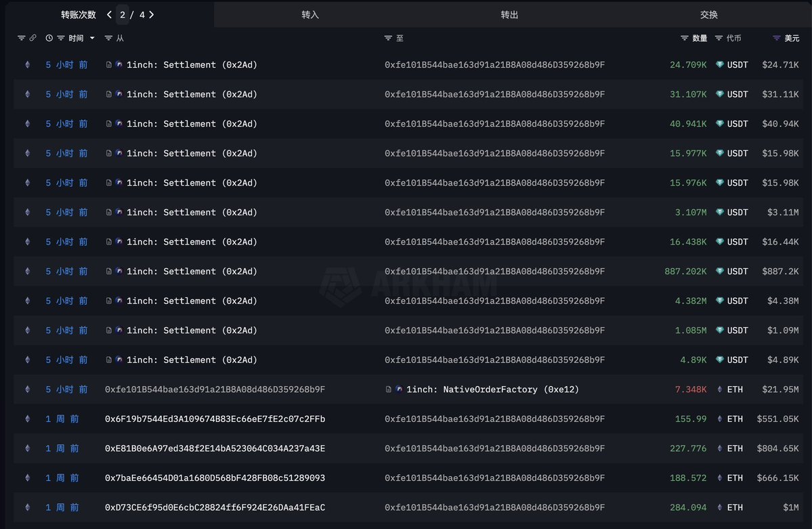
Task: Open the 时间 column filter
Action: click(x=60, y=38)
